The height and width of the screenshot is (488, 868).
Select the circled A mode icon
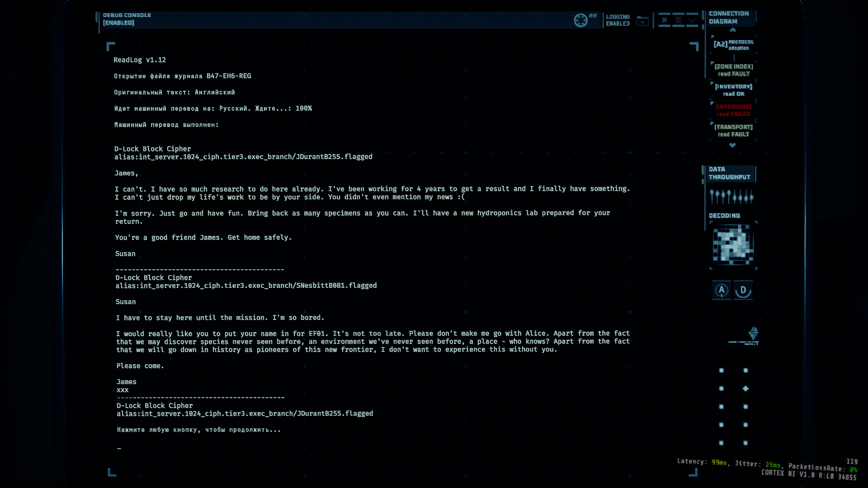[722, 290]
